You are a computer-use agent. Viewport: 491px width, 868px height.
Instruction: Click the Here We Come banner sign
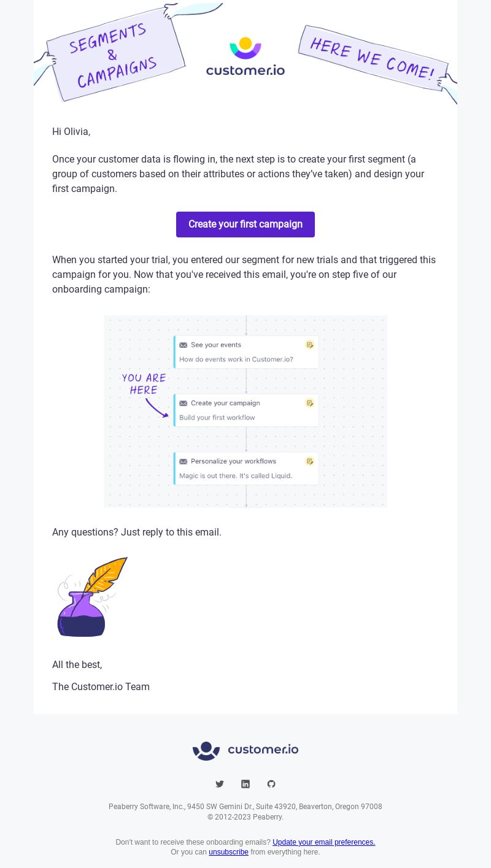(373, 58)
